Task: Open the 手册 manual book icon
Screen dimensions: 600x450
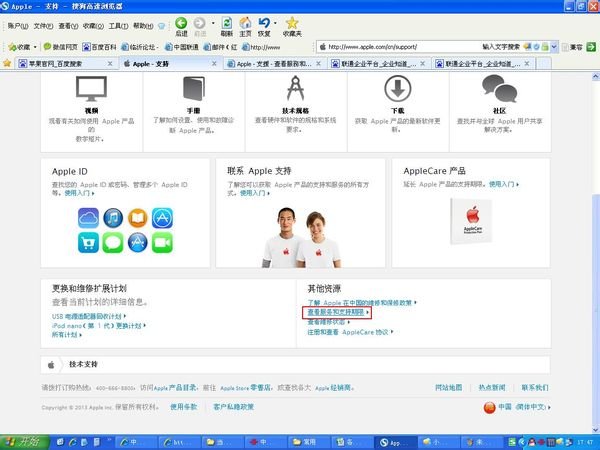Action: [x=194, y=89]
